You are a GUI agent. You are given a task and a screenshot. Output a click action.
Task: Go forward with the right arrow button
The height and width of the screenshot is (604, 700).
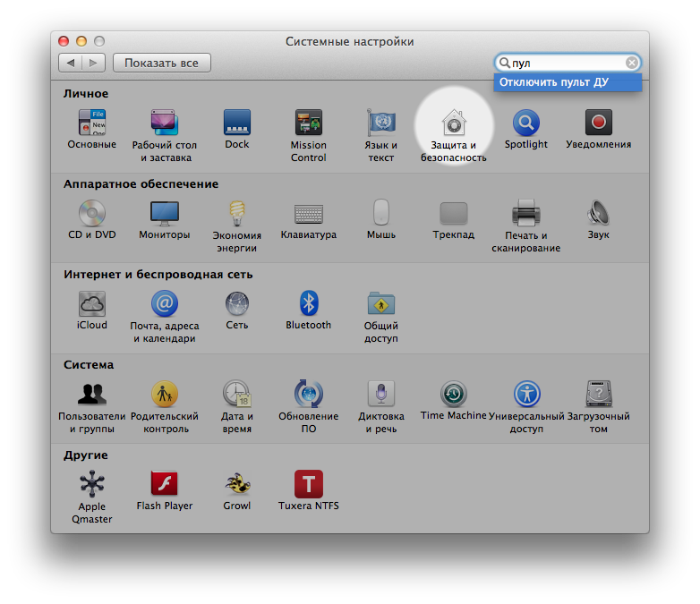tap(94, 63)
